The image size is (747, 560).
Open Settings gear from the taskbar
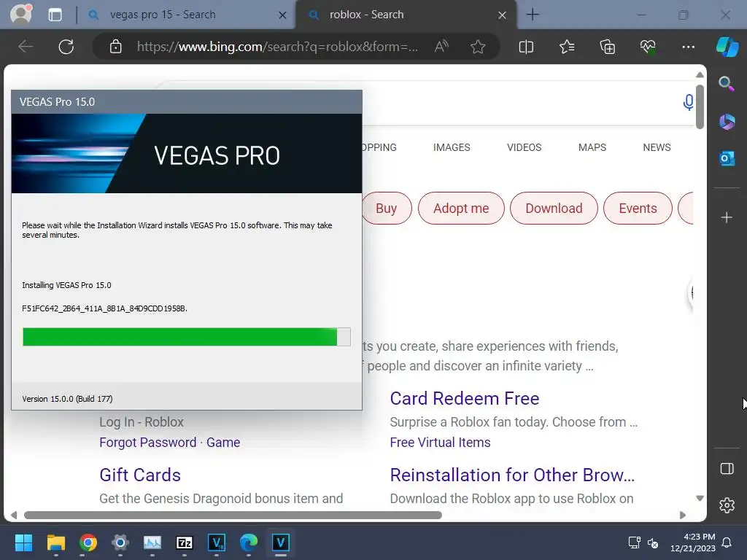click(120, 542)
